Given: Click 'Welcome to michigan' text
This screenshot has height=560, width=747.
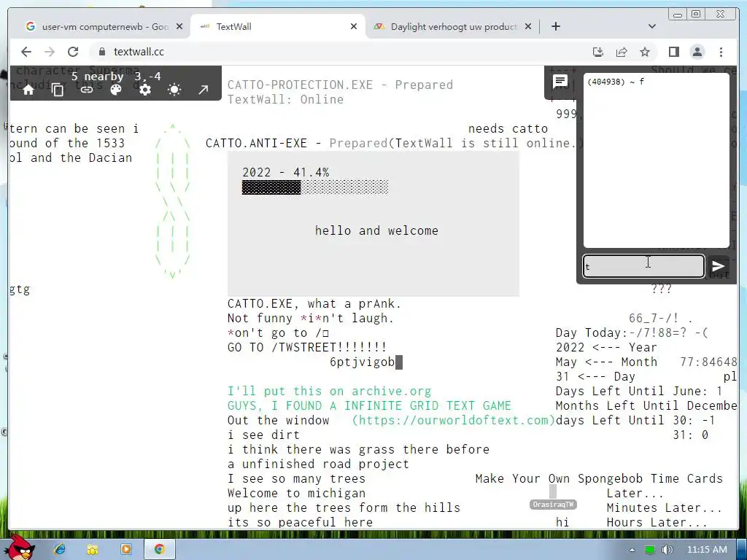Looking at the screenshot, I should (x=296, y=494).
